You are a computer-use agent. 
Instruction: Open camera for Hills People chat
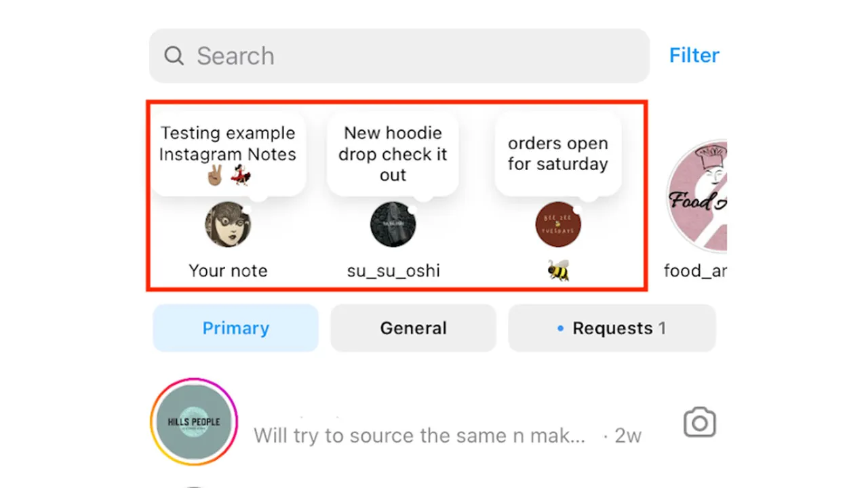[x=699, y=424]
